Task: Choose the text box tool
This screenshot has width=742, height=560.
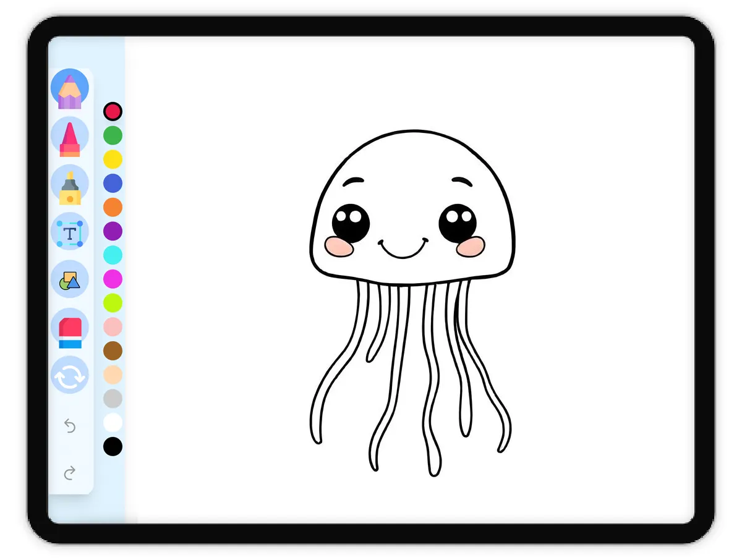Action: pos(70,232)
